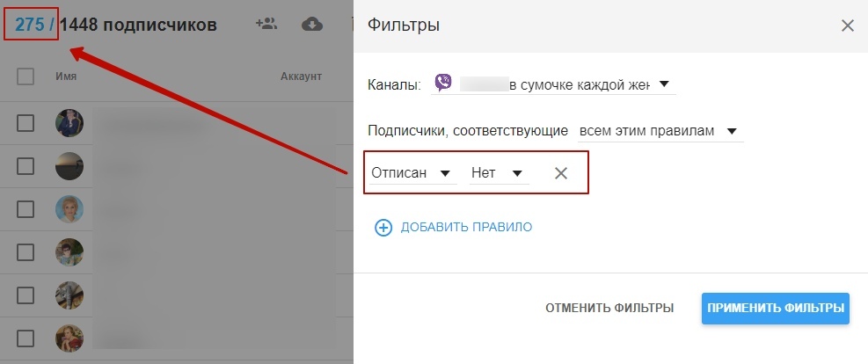Viewport: 868px width, 364px height.
Task: Click the Аккаунт column header
Action: tap(301, 76)
